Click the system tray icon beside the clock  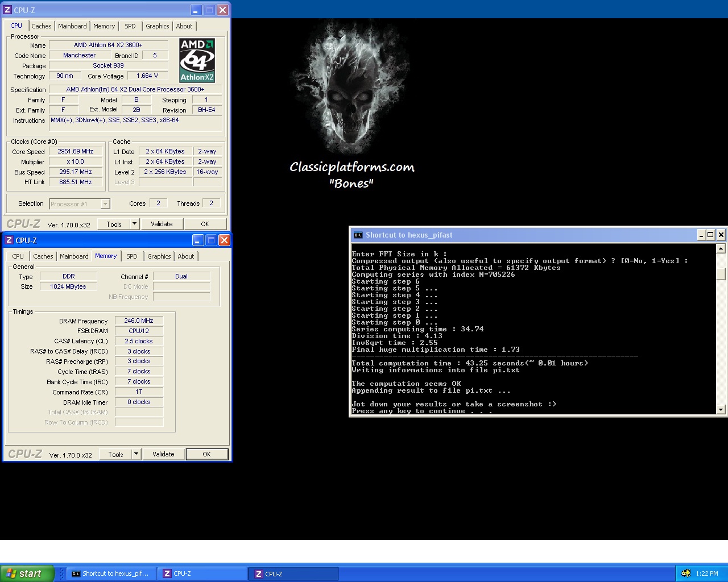point(686,573)
